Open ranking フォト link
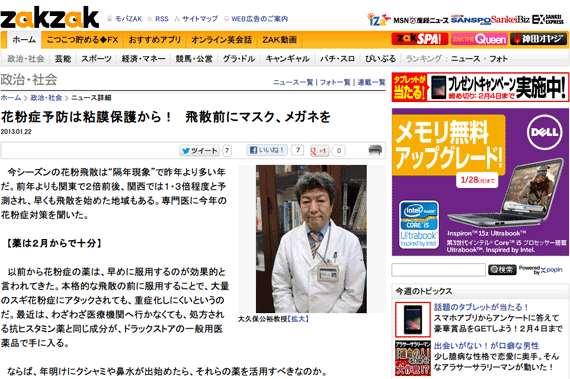 498,59
